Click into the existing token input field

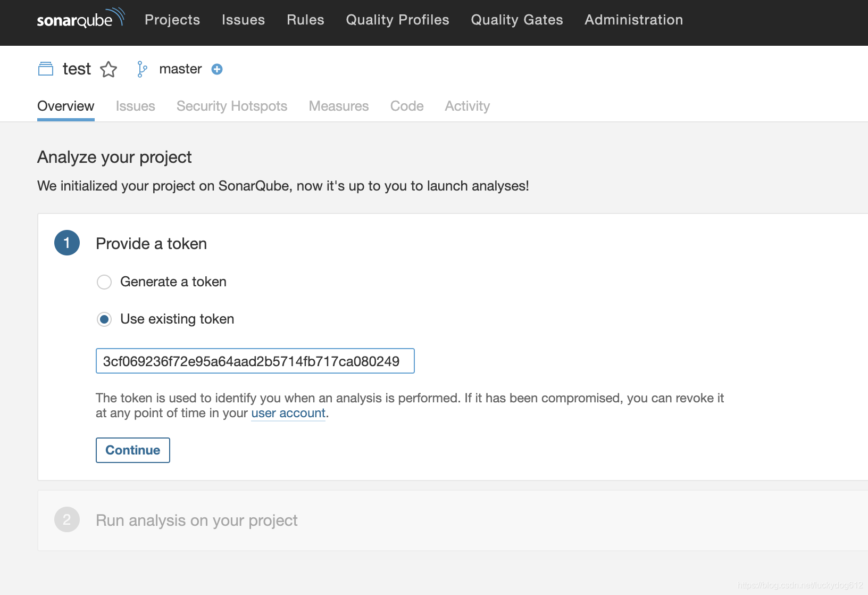255,361
